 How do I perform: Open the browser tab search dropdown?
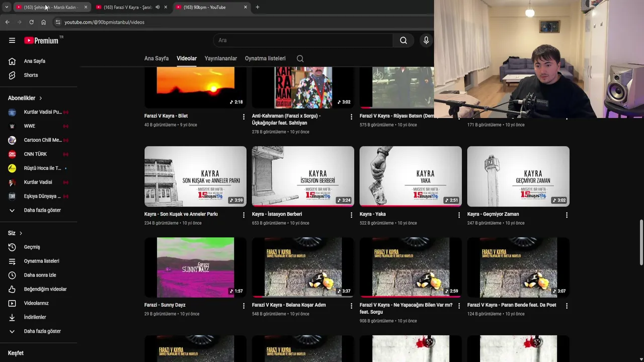pos(7,7)
